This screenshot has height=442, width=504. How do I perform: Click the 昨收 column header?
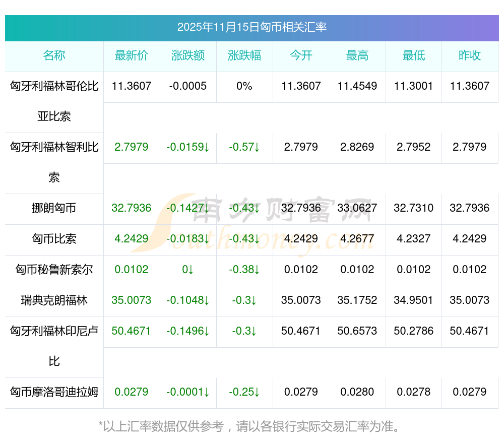tap(470, 56)
